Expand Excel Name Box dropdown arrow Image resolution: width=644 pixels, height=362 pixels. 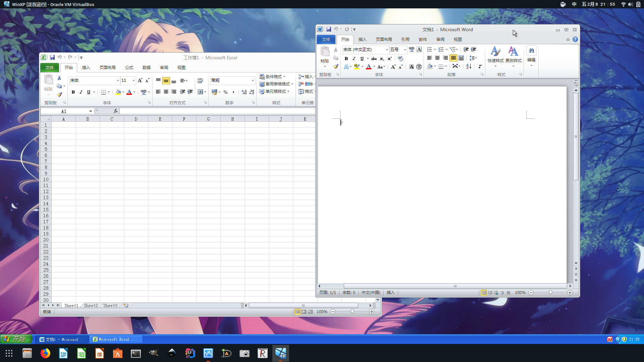click(x=91, y=111)
